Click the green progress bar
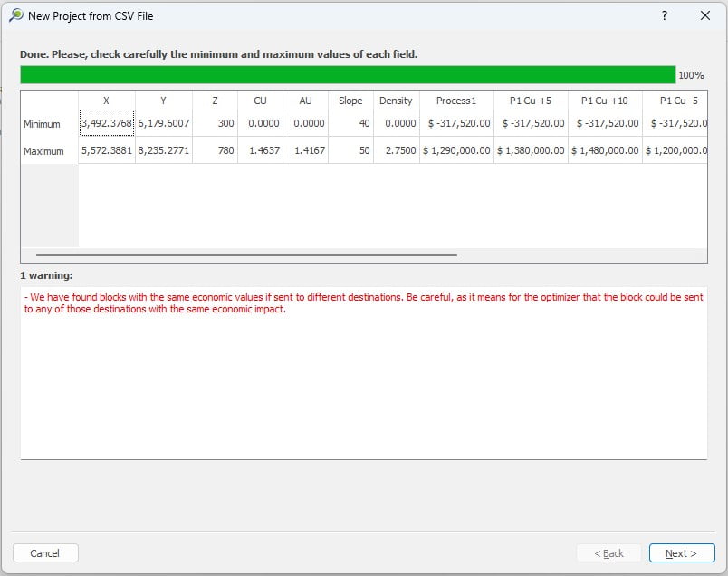 click(348, 74)
